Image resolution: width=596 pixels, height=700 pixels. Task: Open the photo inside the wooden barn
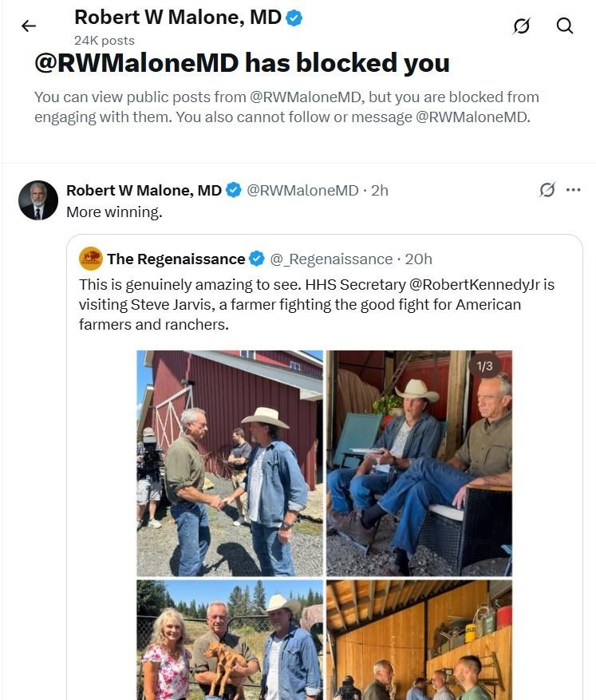(419, 640)
